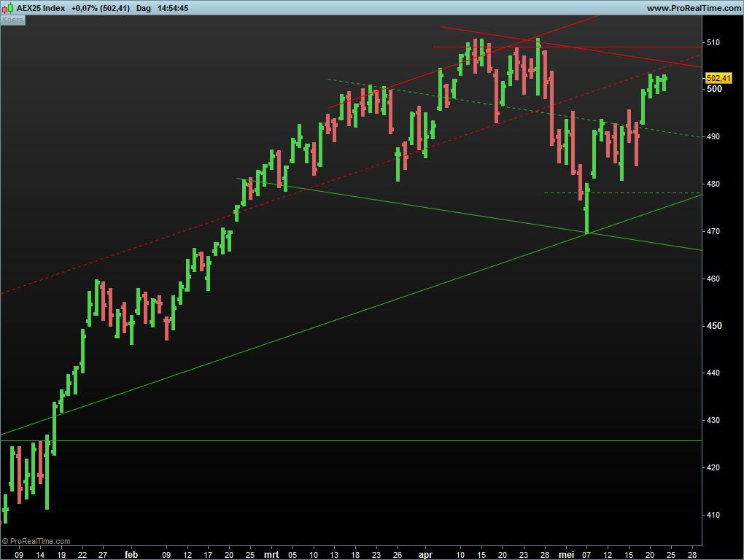Click the 510 price axis label
The image size is (744, 560).
click(713, 42)
